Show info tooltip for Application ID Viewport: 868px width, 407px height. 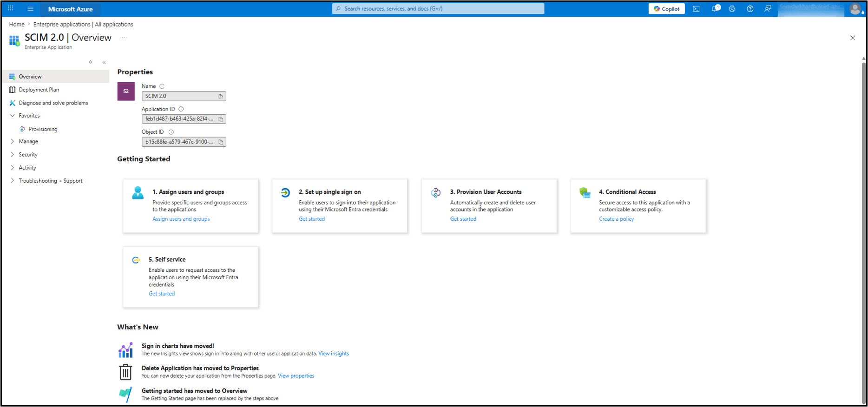(181, 109)
